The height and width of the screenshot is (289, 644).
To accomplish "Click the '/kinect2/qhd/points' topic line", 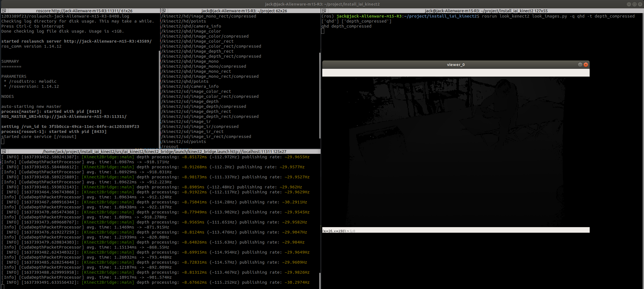I will [x=185, y=81].
